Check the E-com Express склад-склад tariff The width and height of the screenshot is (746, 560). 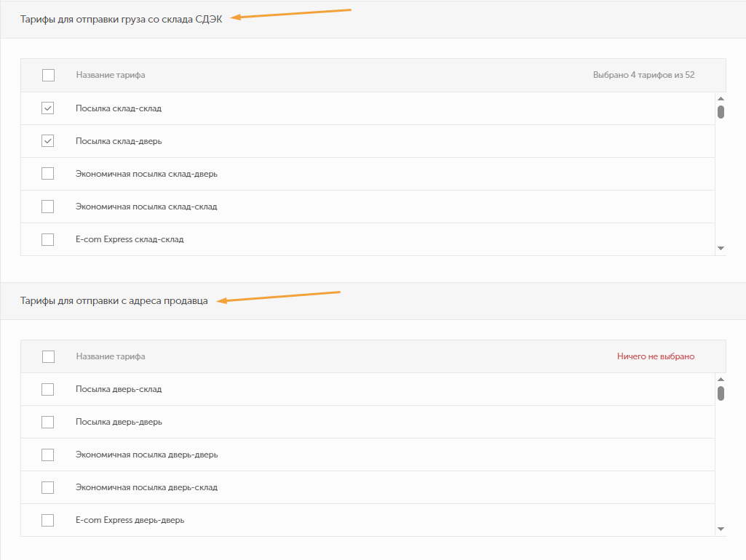pos(48,239)
